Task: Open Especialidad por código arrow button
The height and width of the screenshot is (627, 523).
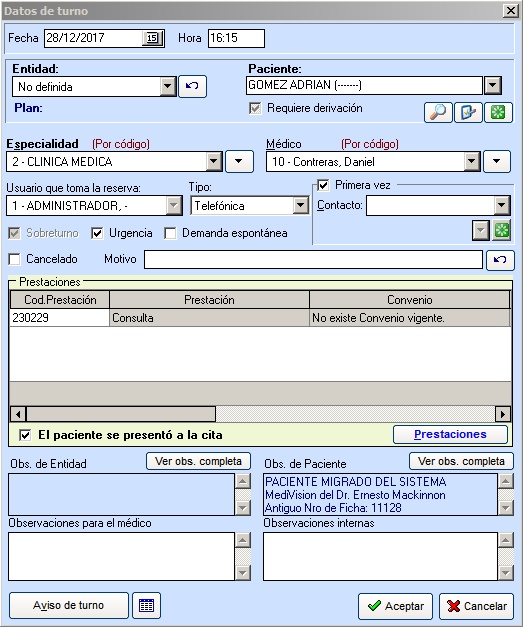Action: [239, 162]
